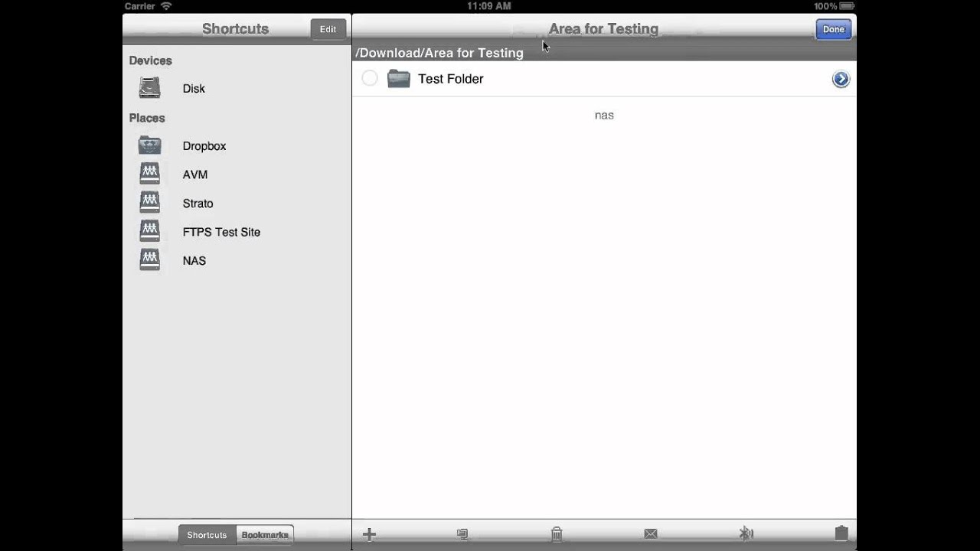Select the Test Folder radio circle

coord(370,78)
